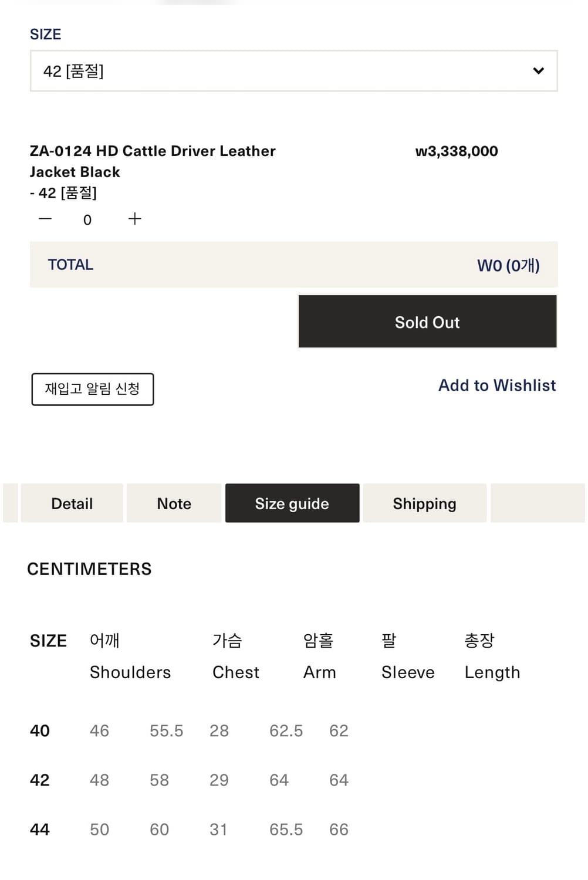Go to the Shipping tab
Image resolution: width=588 pixels, height=880 pixels.
click(x=424, y=503)
